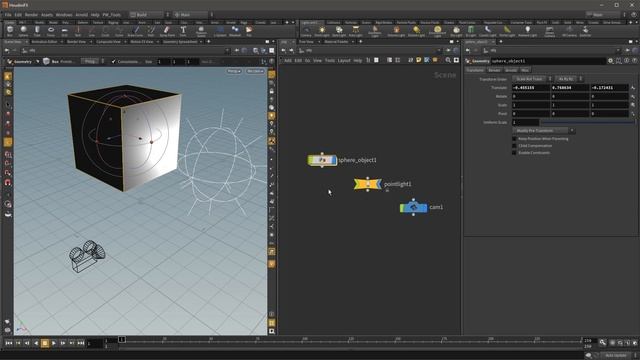Jump to first frame on timeline

click(9, 343)
